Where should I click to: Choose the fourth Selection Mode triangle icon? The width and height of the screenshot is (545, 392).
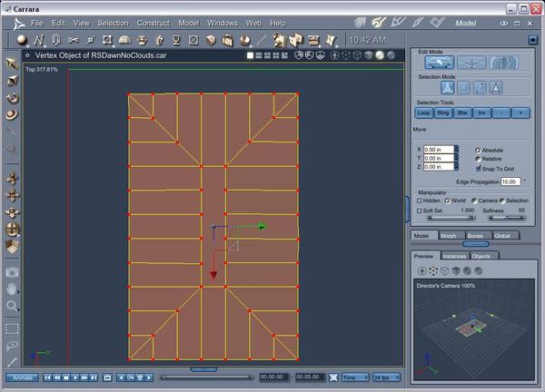pyautogui.click(x=496, y=87)
